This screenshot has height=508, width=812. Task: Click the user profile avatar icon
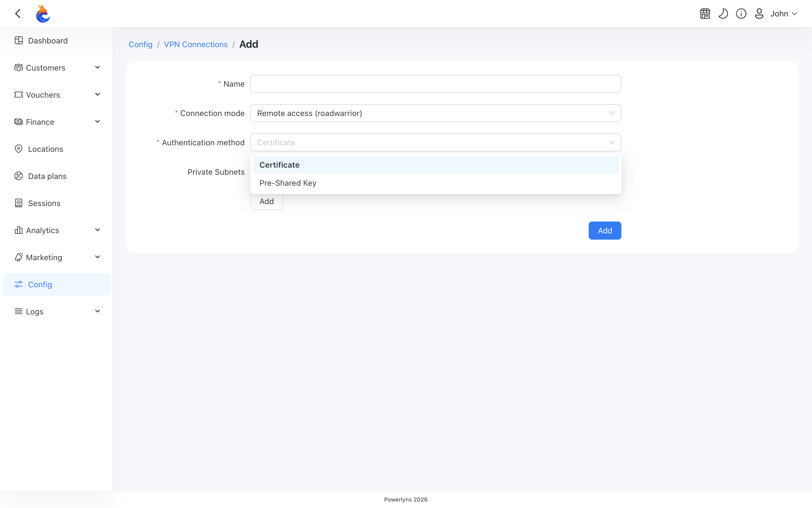759,14
